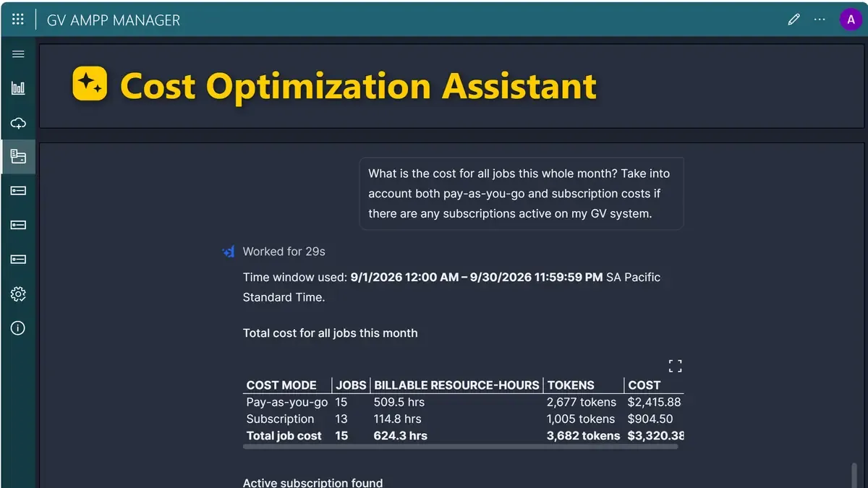Click the yellow sparkle assistant logo

point(90,85)
